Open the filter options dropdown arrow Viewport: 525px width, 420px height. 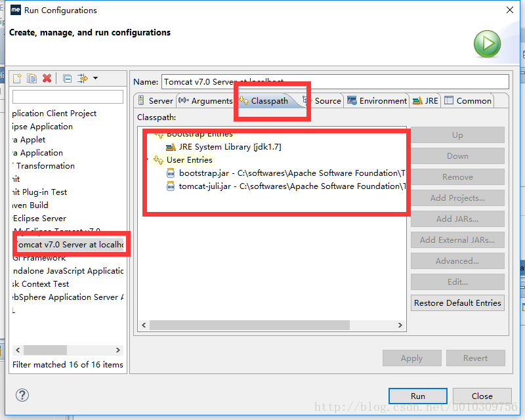tap(95, 78)
